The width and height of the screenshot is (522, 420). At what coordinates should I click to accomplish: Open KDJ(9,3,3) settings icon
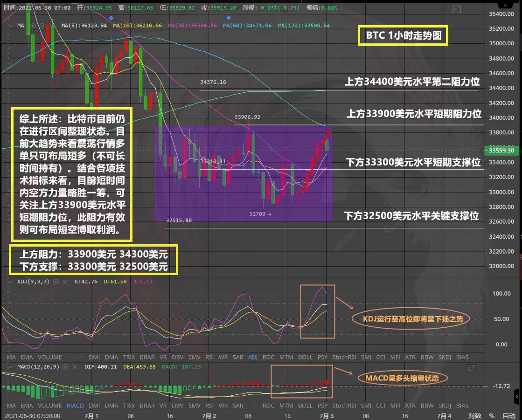[x=56, y=282]
